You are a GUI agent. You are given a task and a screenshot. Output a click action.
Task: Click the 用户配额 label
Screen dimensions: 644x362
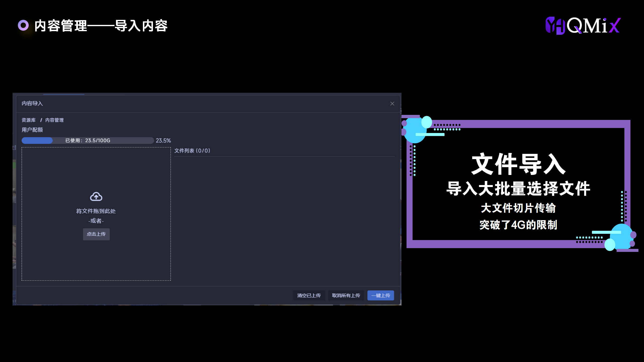[x=32, y=130]
